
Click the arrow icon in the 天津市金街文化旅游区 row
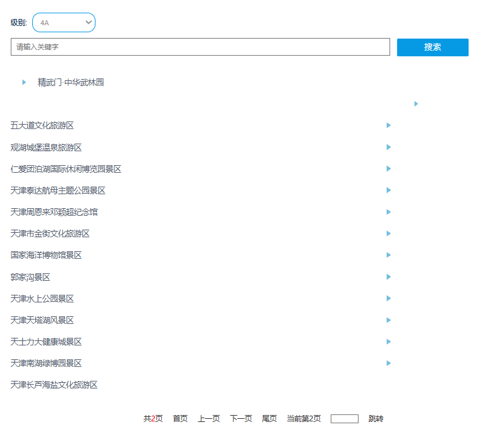click(x=389, y=233)
